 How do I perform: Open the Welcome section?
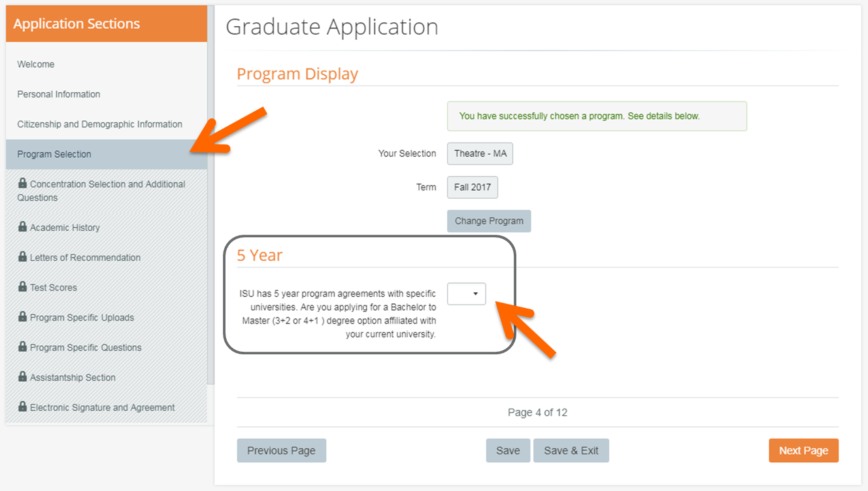(36, 64)
